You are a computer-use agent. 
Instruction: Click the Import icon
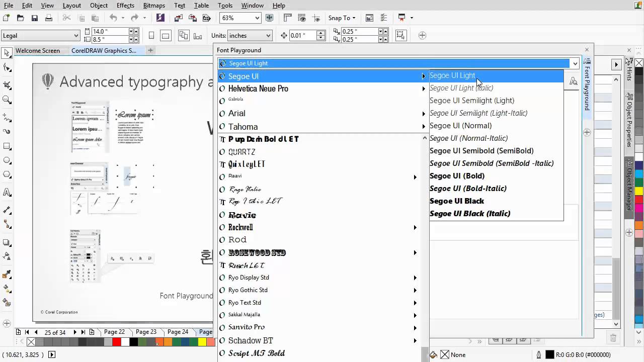click(x=179, y=18)
